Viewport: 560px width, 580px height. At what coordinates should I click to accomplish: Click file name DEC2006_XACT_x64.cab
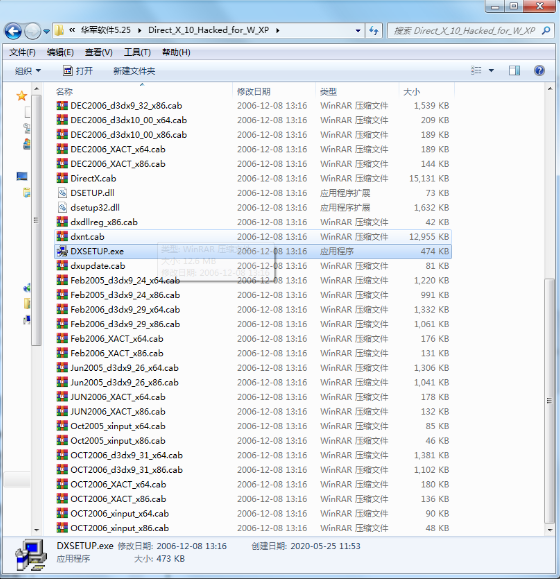pos(118,149)
